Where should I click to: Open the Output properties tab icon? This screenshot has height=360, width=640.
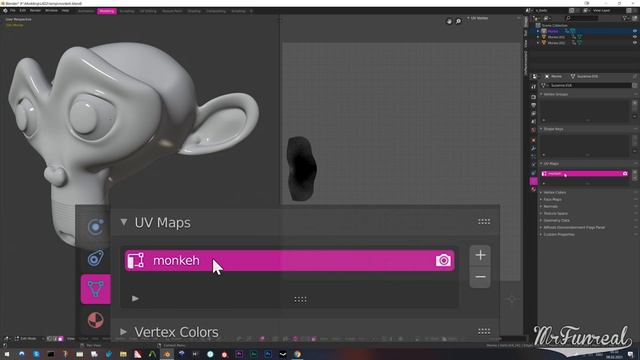click(533, 105)
